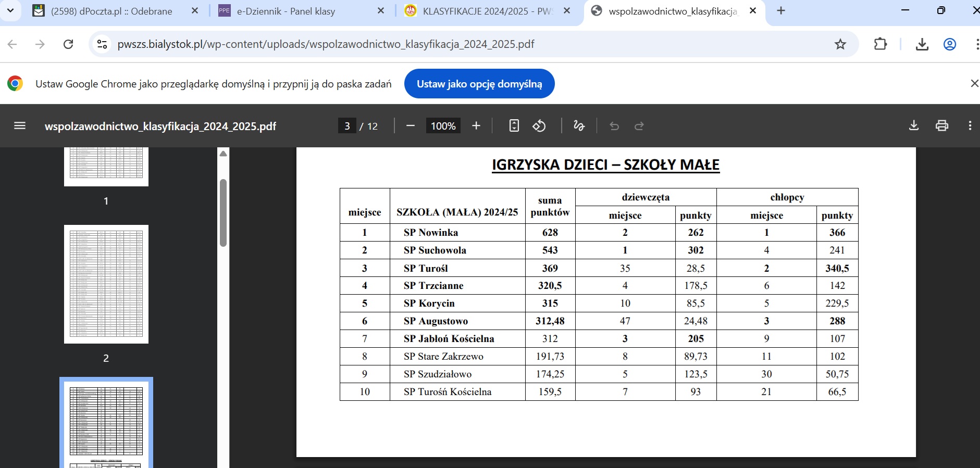Image resolution: width=980 pixels, height=468 pixels.
Task: Open the browser extensions menu
Action: (880, 44)
